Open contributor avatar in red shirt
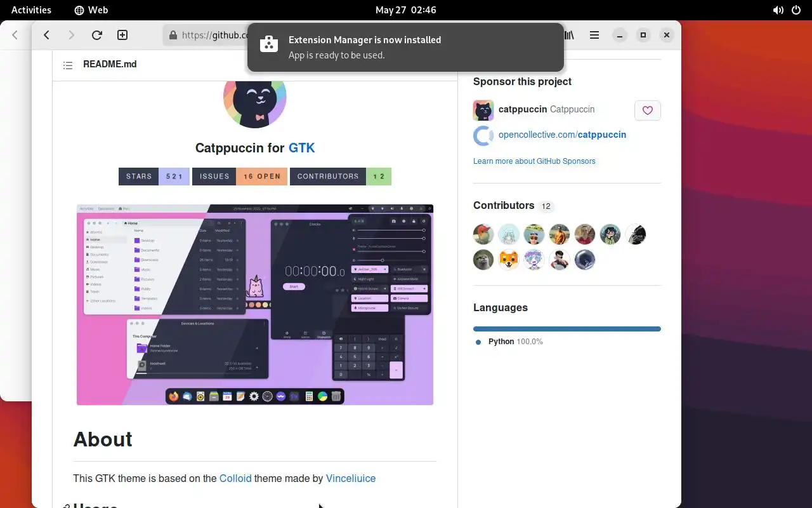This screenshot has width=812, height=508. tap(585, 234)
